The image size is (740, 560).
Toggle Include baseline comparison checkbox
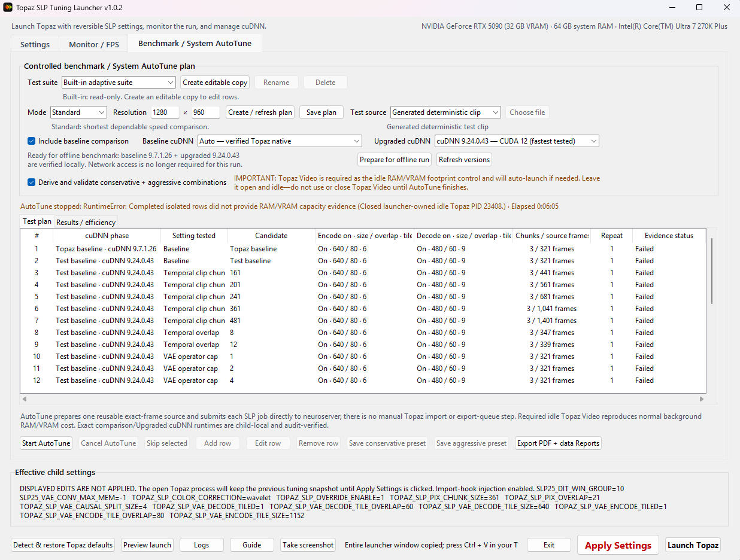(x=31, y=141)
